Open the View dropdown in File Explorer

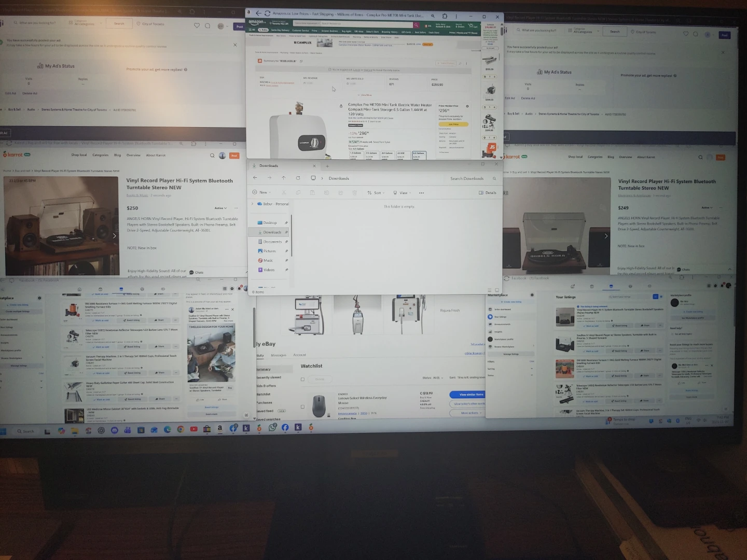point(402,193)
